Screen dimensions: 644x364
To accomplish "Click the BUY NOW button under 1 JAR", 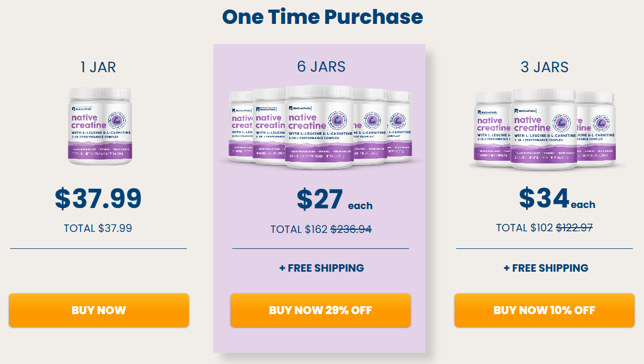I will [x=99, y=310].
